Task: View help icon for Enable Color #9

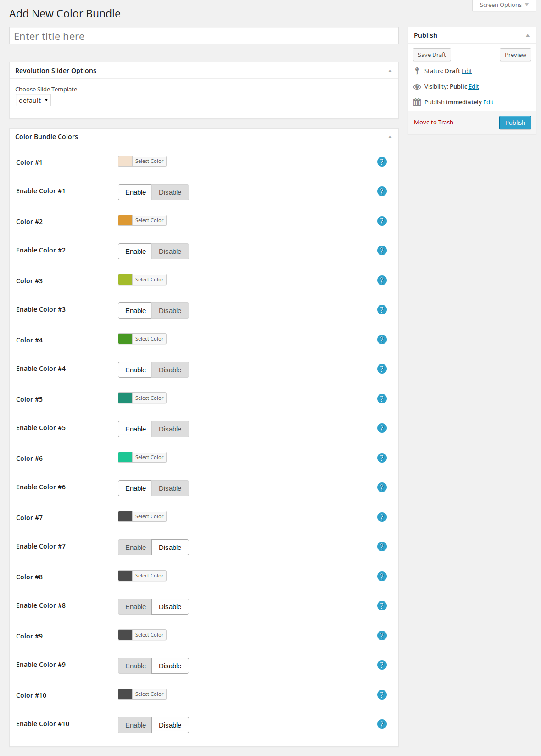Action: 382,665
